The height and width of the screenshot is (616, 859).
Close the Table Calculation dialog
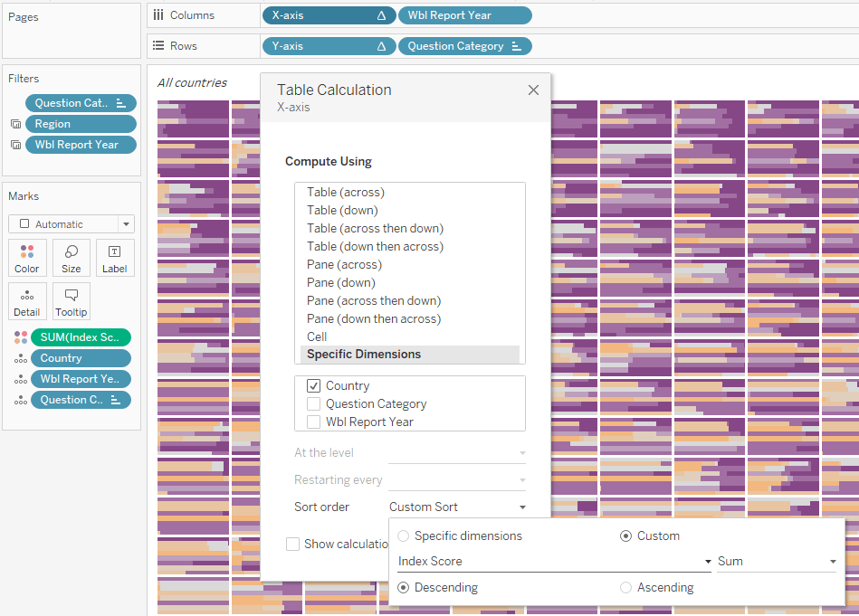click(533, 90)
